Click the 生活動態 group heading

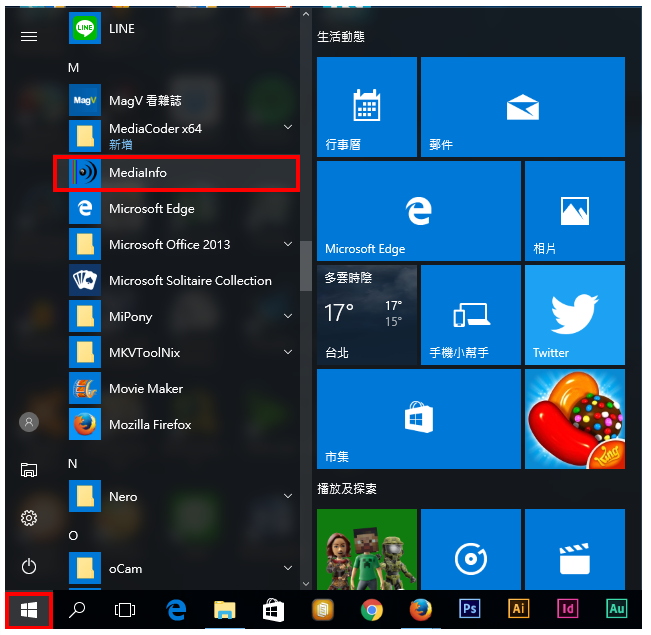pyautogui.click(x=341, y=37)
